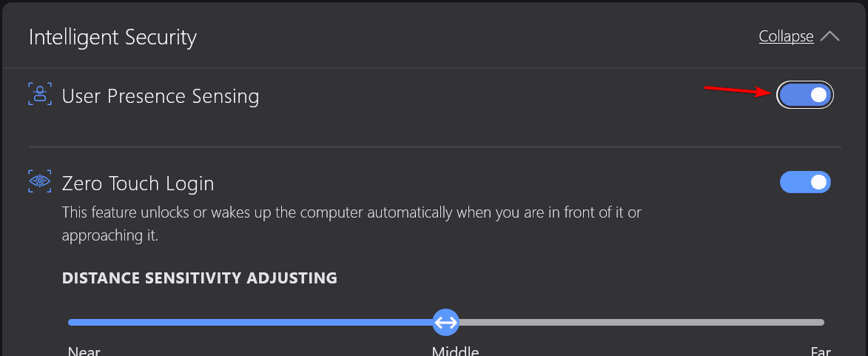Click the red arrow pointing at toggle

tap(740, 91)
